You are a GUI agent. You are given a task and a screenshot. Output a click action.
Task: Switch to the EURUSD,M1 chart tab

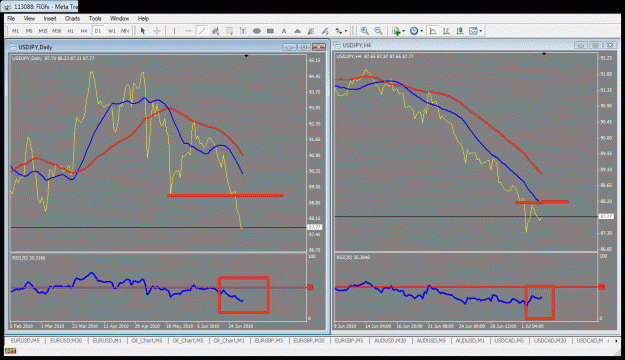click(107, 340)
